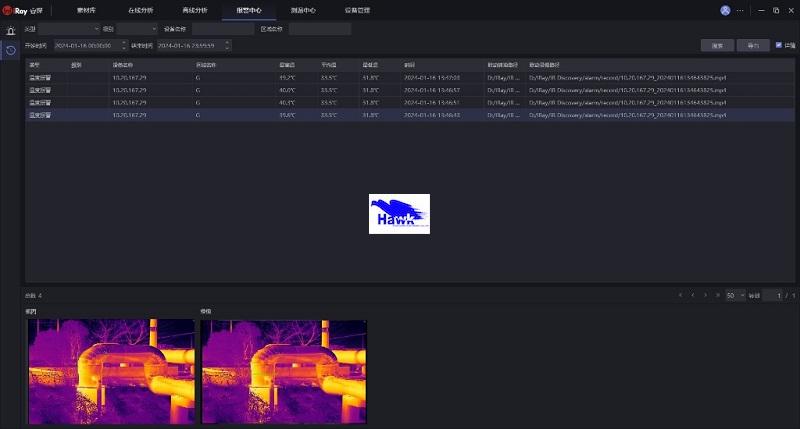Click the iRay logo in title bar

click(x=18, y=10)
